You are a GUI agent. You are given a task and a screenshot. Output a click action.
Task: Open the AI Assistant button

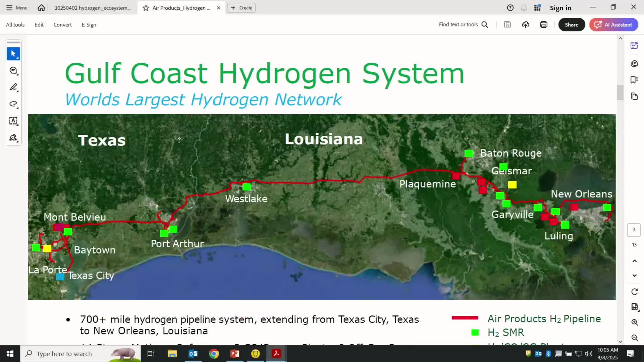613,24
